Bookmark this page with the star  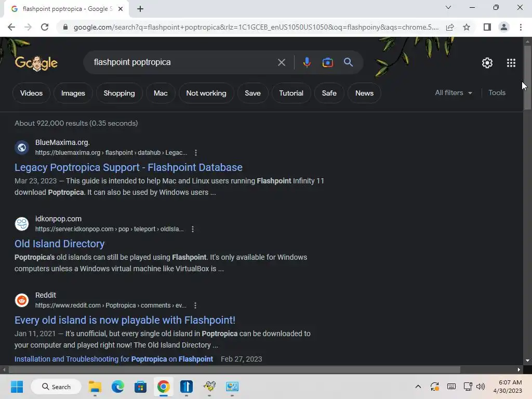467,27
